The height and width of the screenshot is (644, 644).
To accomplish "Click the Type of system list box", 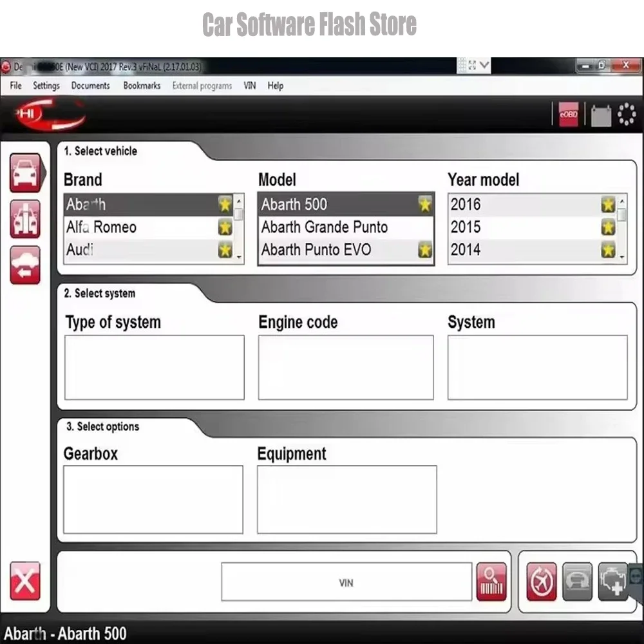I will pos(155,367).
